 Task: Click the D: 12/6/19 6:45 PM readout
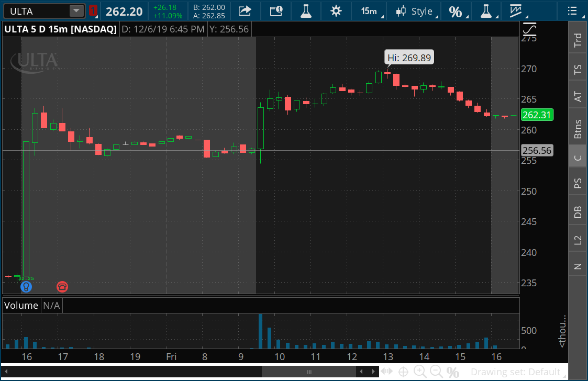163,29
